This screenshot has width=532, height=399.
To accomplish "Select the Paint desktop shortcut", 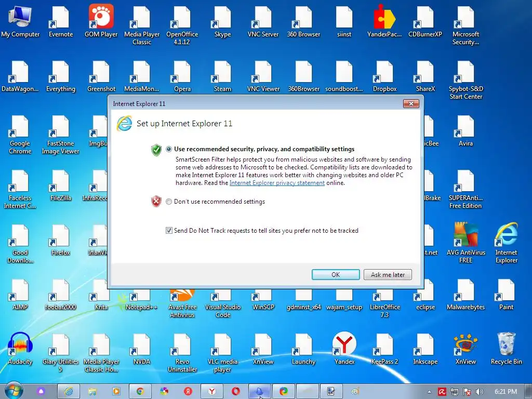I will (x=506, y=295).
